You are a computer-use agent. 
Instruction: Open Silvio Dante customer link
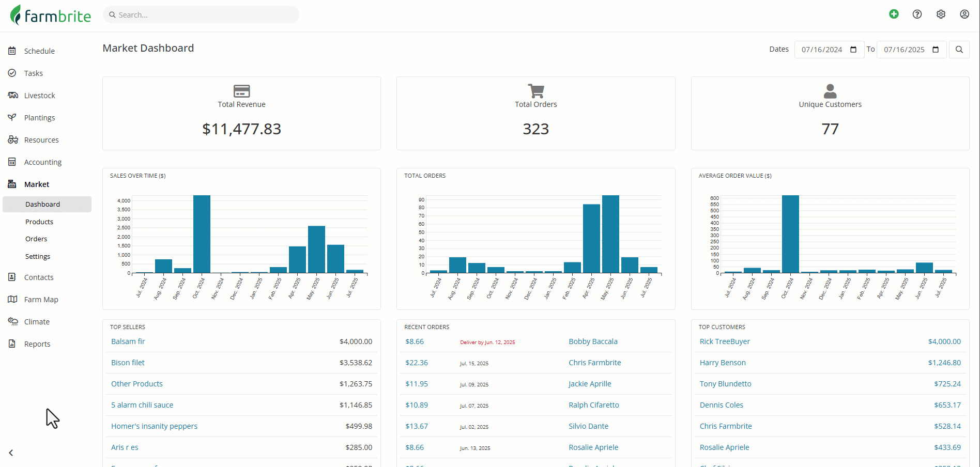pyautogui.click(x=588, y=426)
